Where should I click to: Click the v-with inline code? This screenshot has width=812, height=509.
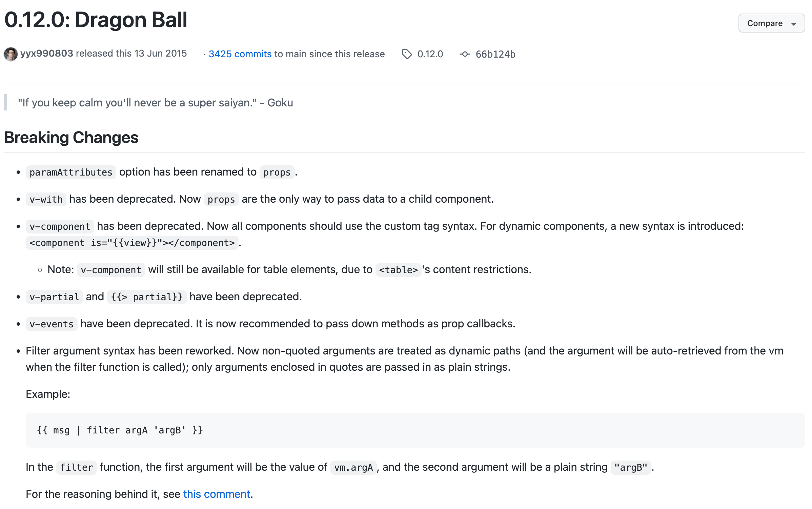[x=46, y=199]
